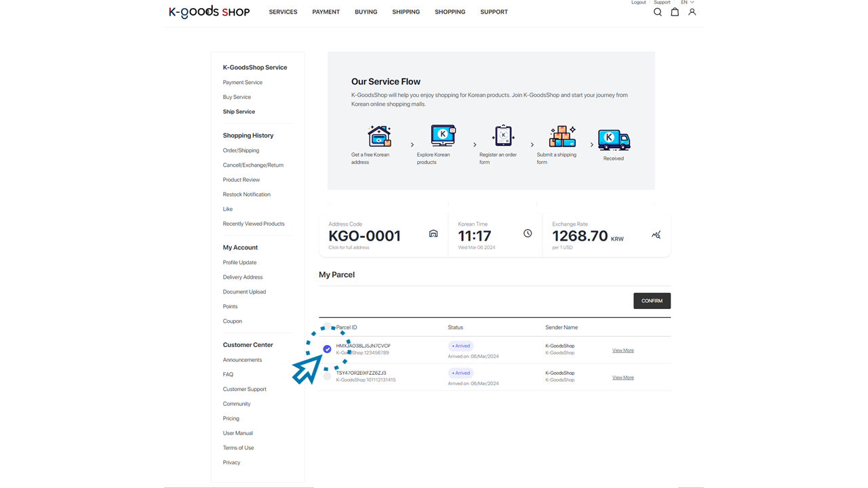Open the user account profile icon
The image size is (868, 488).
coord(692,12)
